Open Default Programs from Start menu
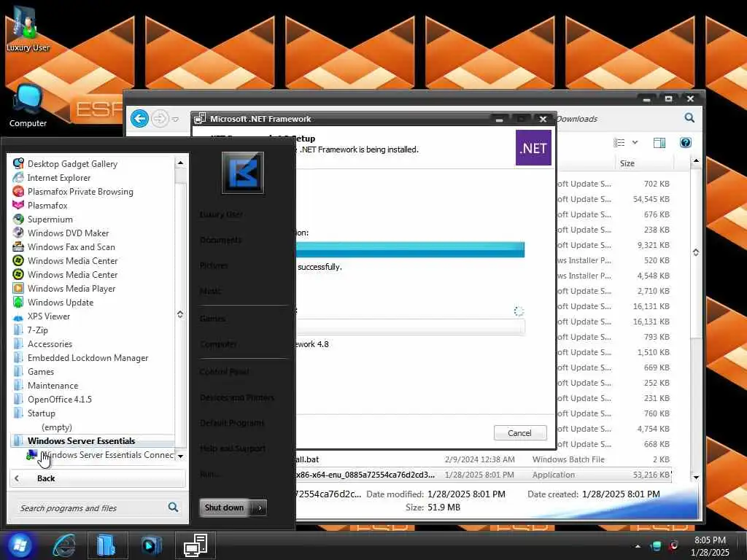747x560 pixels. pos(232,423)
